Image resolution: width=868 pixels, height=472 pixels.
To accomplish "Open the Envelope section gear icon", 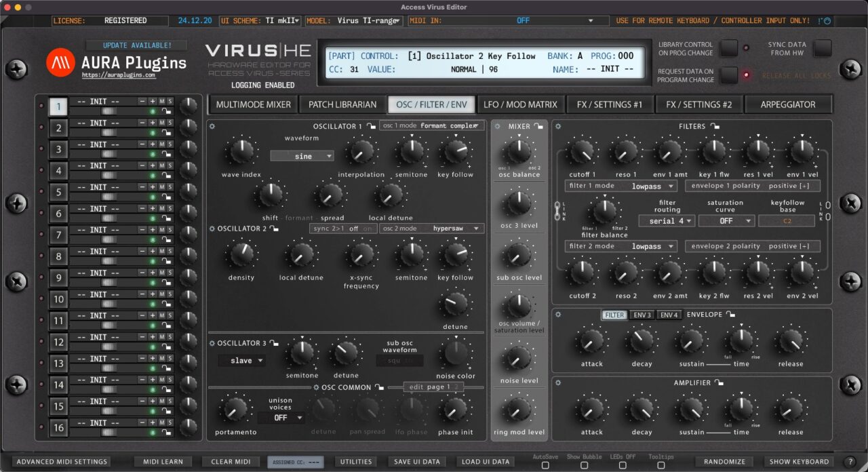I will point(557,314).
